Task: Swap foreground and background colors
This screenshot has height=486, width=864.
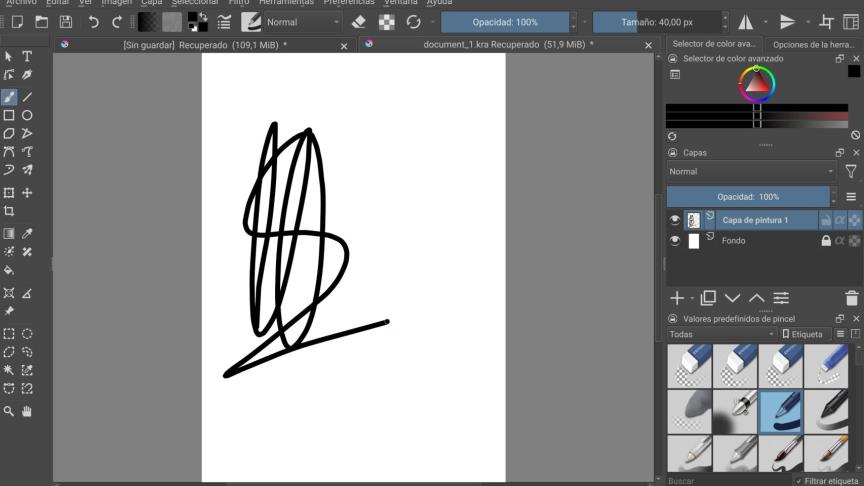Action: coord(204,16)
